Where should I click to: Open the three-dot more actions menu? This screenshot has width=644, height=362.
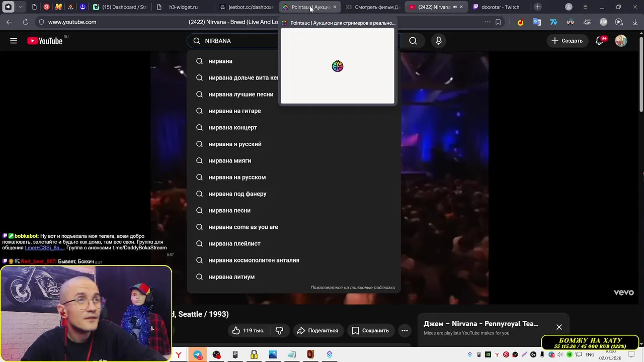tap(405, 330)
